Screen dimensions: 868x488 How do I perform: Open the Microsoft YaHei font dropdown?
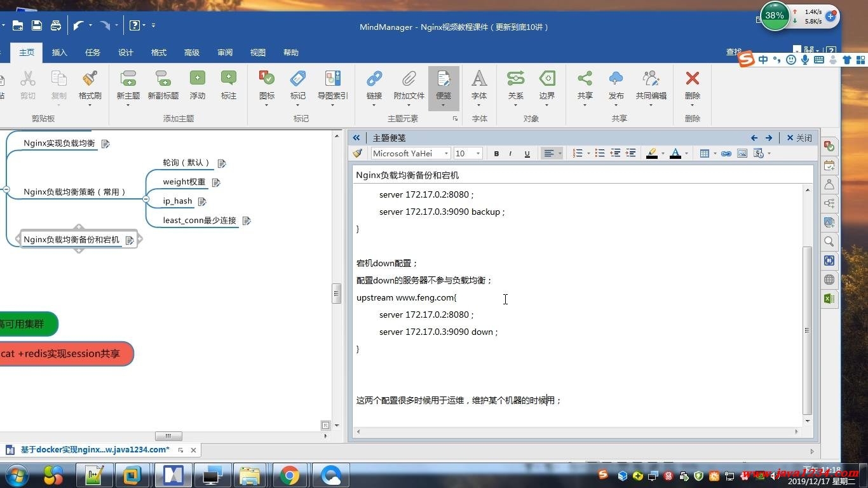447,153
